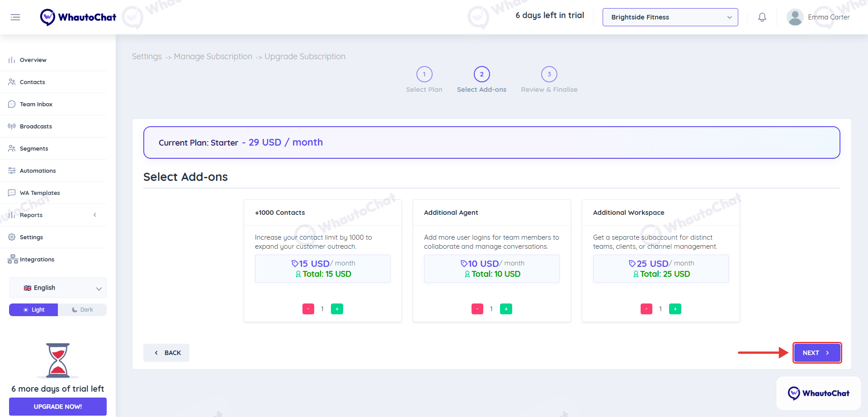
Task: Increase the Additional Workspace quantity
Action: [x=675, y=309]
